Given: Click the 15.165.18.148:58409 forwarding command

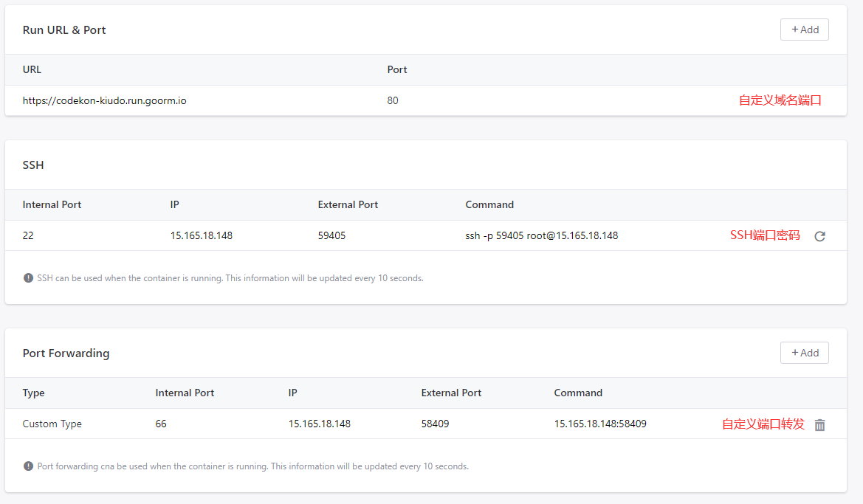Looking at the screenshot, I should pos(600,424).
